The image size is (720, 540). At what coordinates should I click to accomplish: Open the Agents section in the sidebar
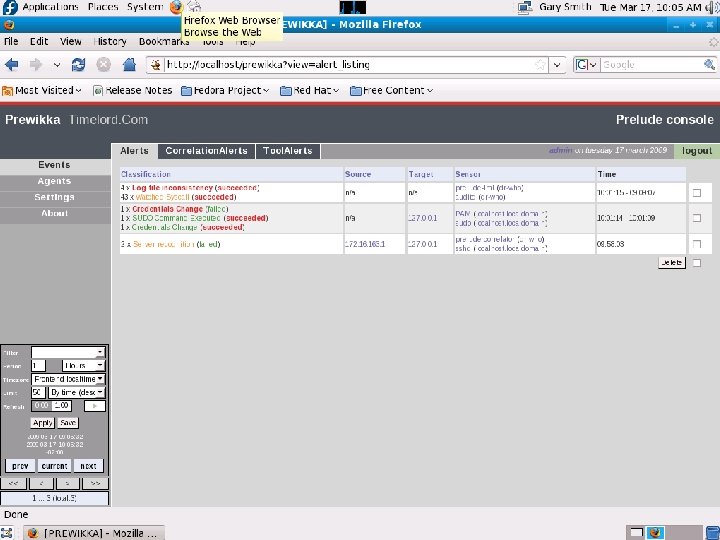tap(55, 181)
